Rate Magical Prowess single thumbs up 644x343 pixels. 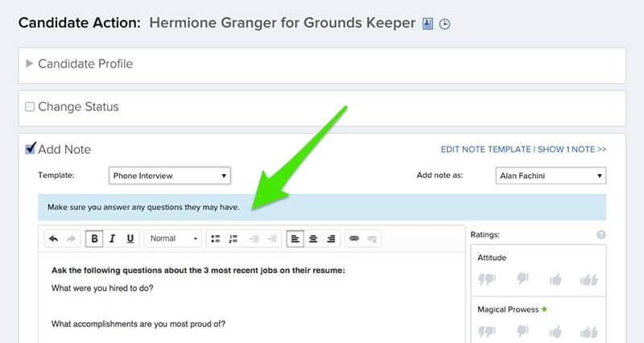click(x=555, y=332)
